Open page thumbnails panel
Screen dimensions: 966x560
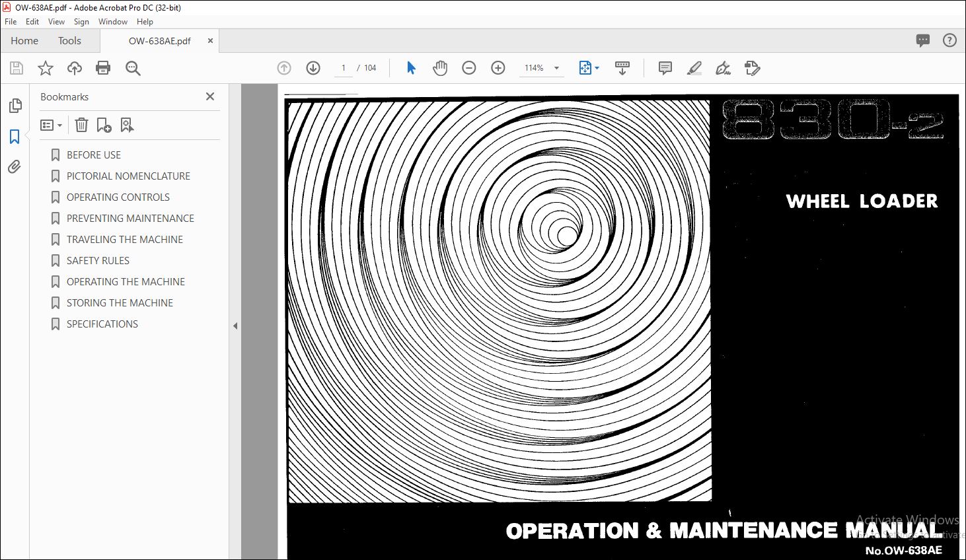15,106
